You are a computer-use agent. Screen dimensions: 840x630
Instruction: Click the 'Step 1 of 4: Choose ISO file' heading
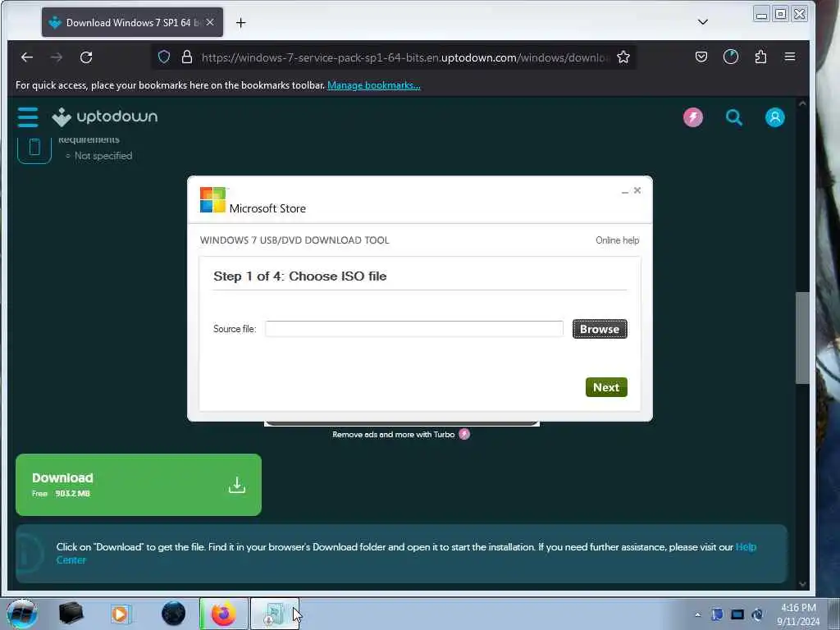tap(300, 276)
